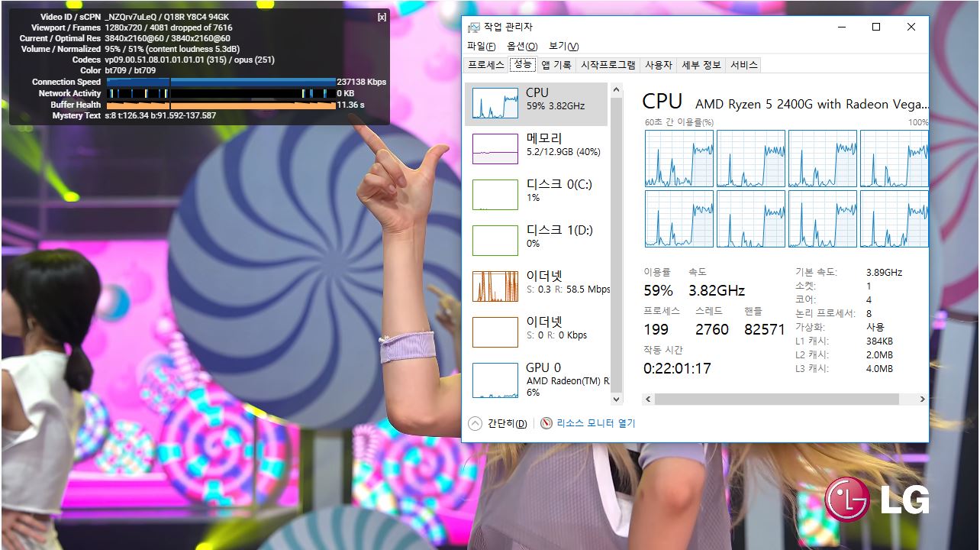The width and height of the screenshot is (980, 550).
Task: Click the first logical processor graph
Action: pyautogui.click(x=679, y=158)
